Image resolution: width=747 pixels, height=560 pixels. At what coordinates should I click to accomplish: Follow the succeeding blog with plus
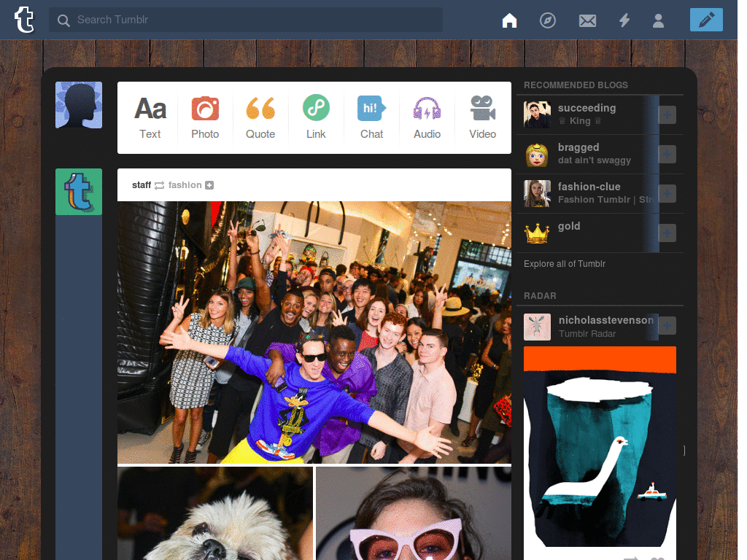[667, 114]
